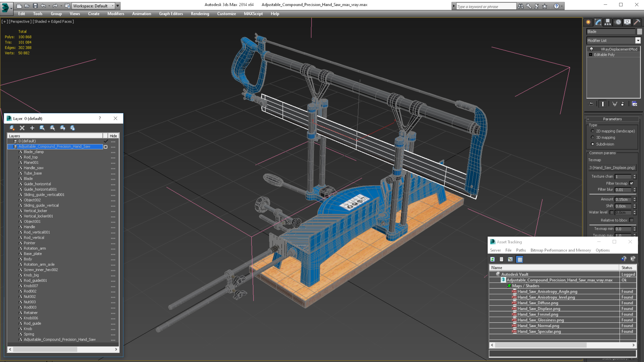Click the Undo arrow icon
The width and height of the screenshot is (644, 362).
click(44, 6)
